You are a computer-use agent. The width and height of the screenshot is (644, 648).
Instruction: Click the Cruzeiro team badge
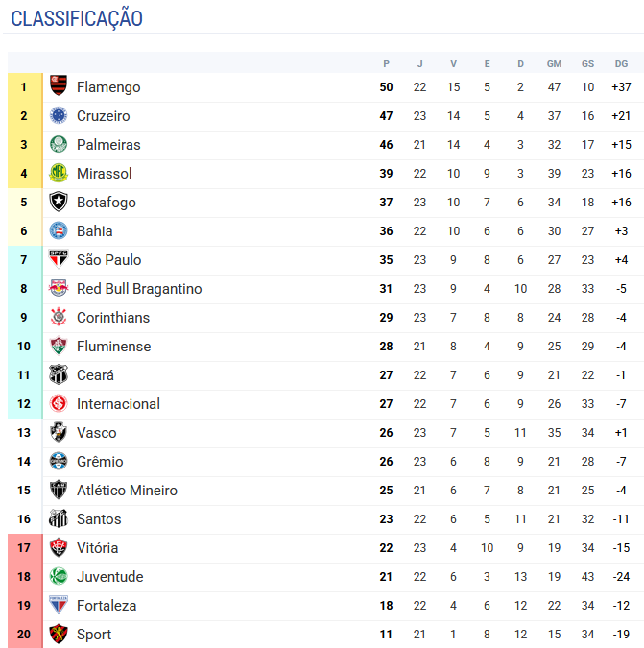tap(60, 116)
